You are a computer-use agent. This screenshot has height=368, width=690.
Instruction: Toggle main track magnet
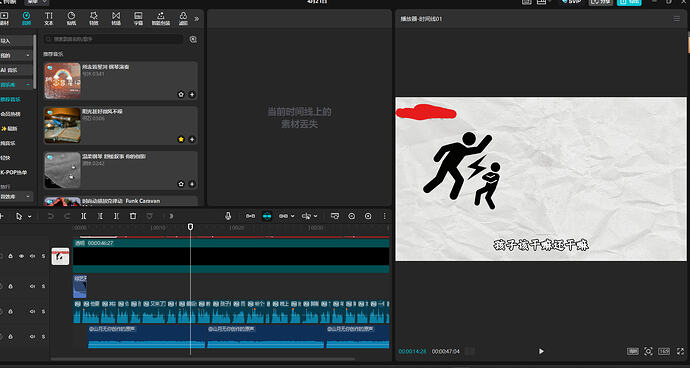[x=250, y=216]
